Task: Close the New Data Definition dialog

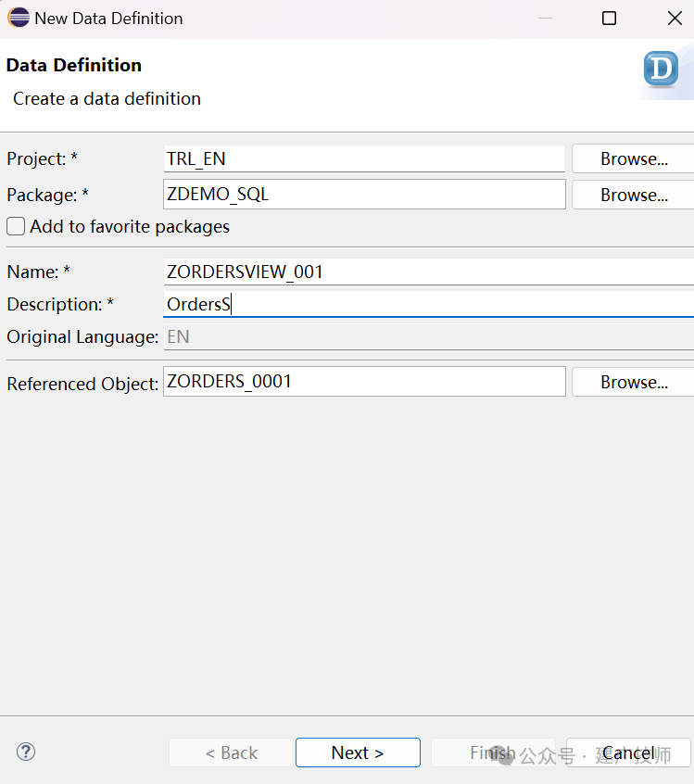Action: 675,19
